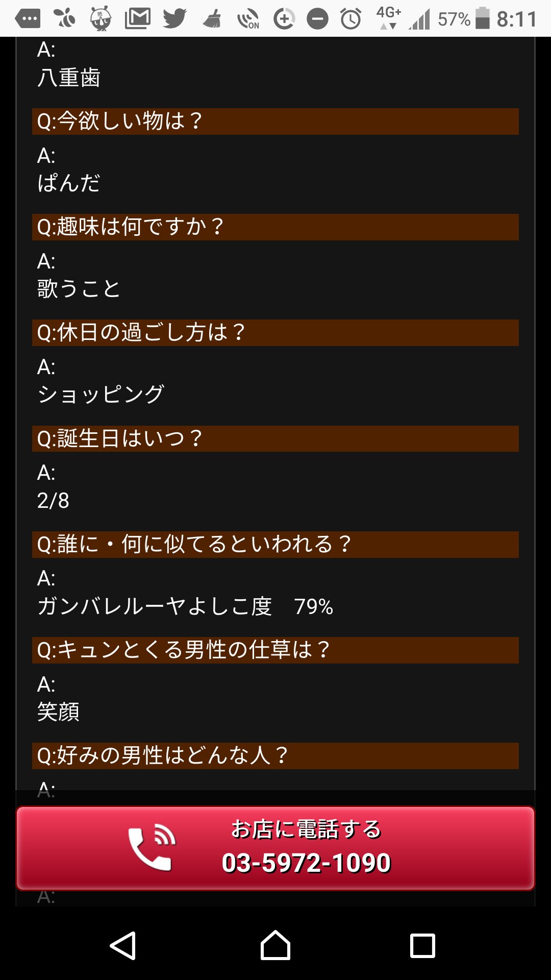Tap the Gmail notification icon in status bar
Image resolution: width=551 pixels, height=980 pixels.
pyautogui.click(x=137, y=19)
